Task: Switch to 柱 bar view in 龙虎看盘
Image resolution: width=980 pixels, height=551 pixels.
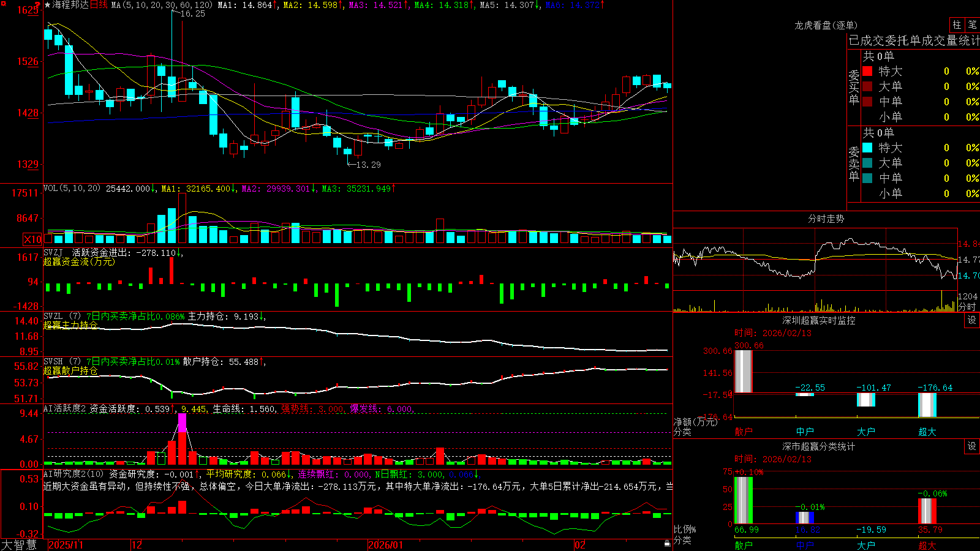Action: (957, 25)
